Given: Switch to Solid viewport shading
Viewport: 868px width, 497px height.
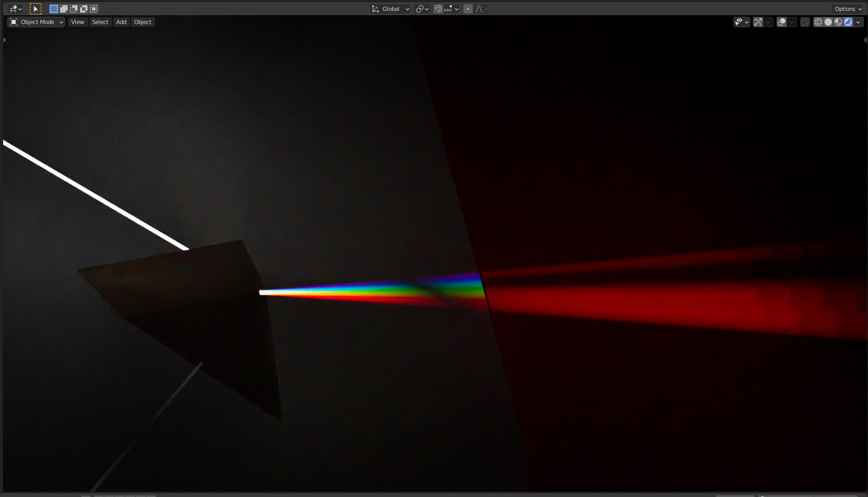Looking at the screenshot, I should click(828, 22).
